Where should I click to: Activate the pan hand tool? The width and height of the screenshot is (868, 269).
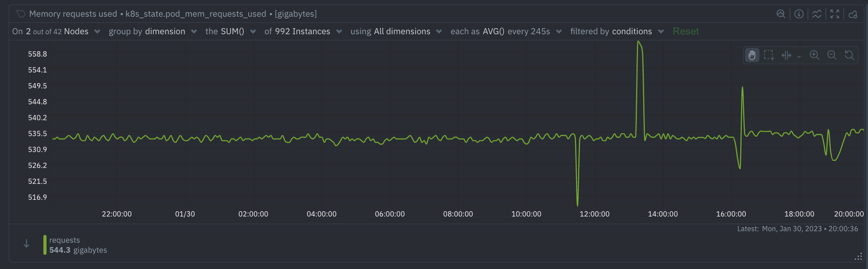click(752, 55)
